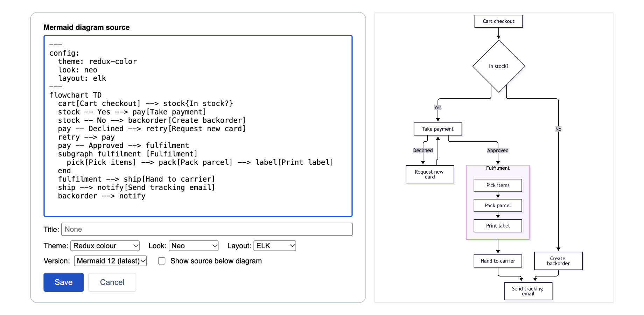Open the Layout dropdown showing ELK
The width and height of the screenshot is (644, 315).
coord(275,246)
